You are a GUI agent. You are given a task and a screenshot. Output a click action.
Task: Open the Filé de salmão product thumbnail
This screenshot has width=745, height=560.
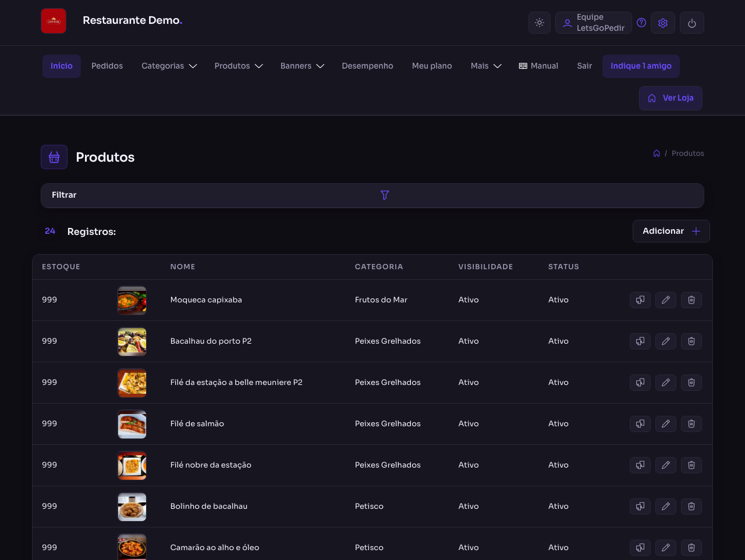[132, 424]
